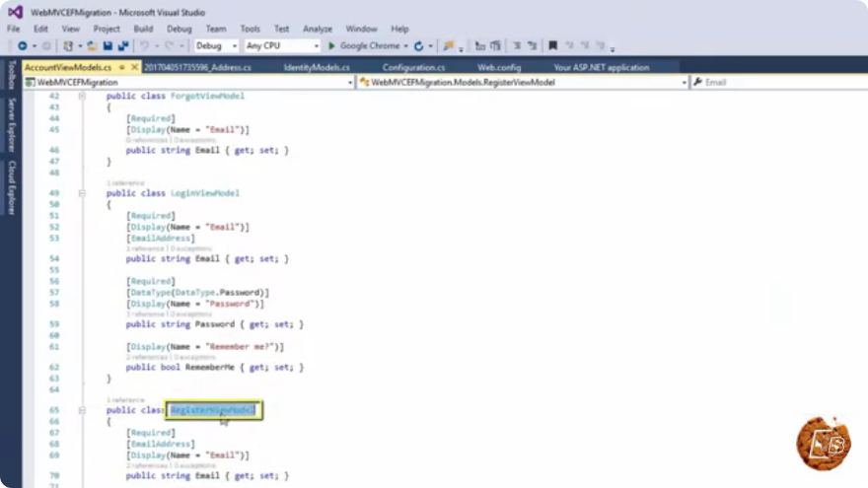Toggle bookmark with the bookmark icon

coord(552,46)
